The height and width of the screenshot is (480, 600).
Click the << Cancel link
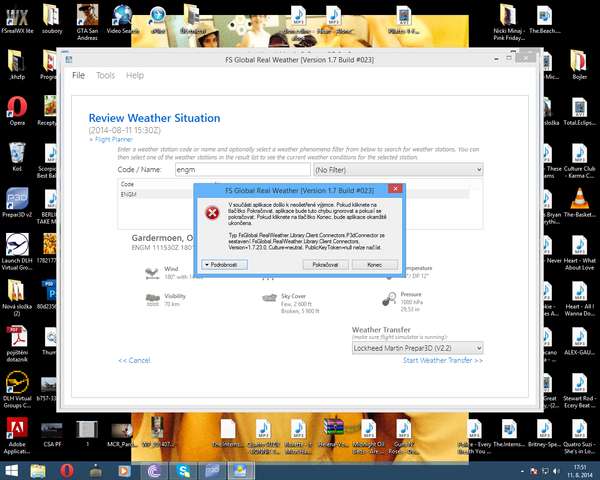click(x=134, y=360)
